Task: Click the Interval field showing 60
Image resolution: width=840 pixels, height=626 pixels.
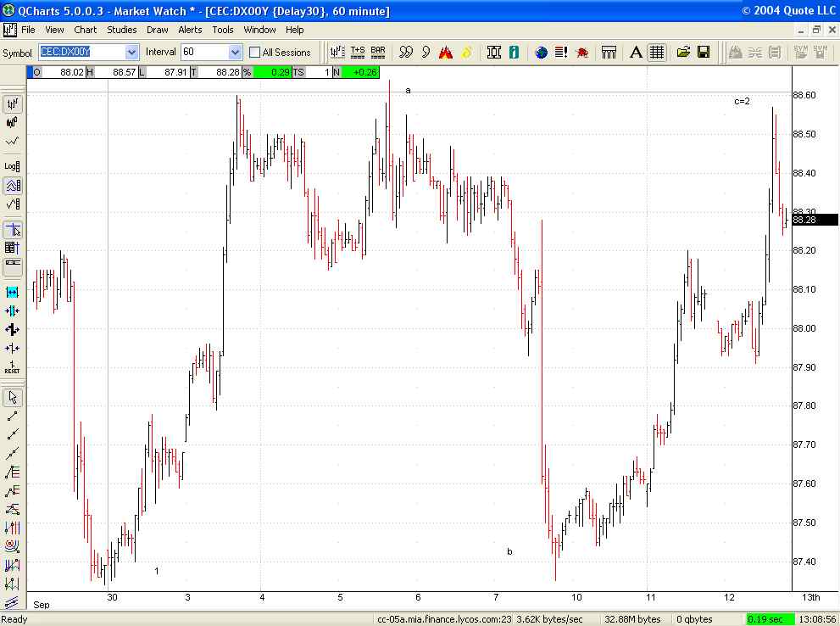Action: [x=205, y=52]
